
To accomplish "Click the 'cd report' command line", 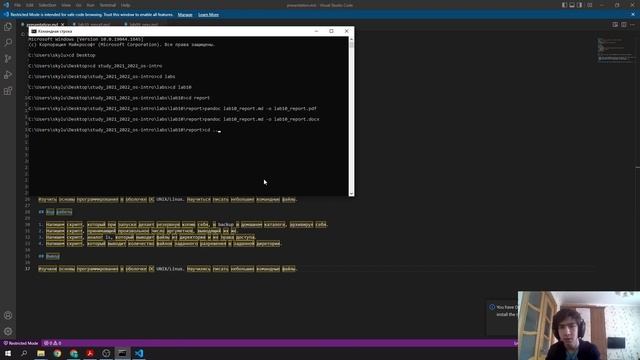I will 119,98.
